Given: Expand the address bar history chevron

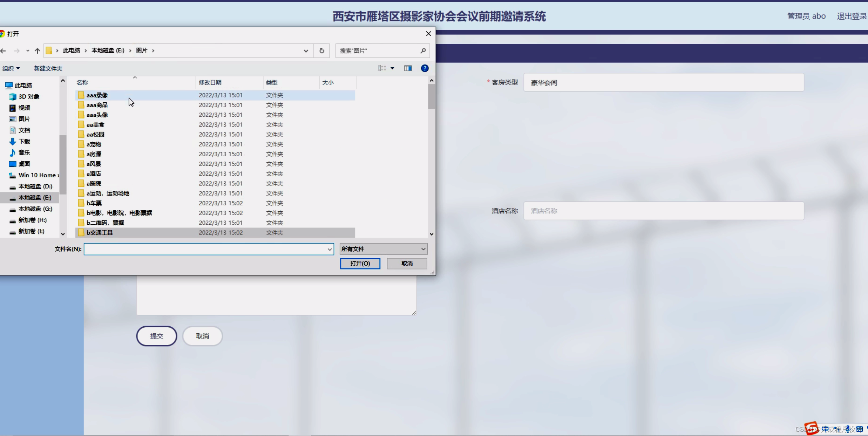Looking at the screenshot, I should [x=305, y=50].
